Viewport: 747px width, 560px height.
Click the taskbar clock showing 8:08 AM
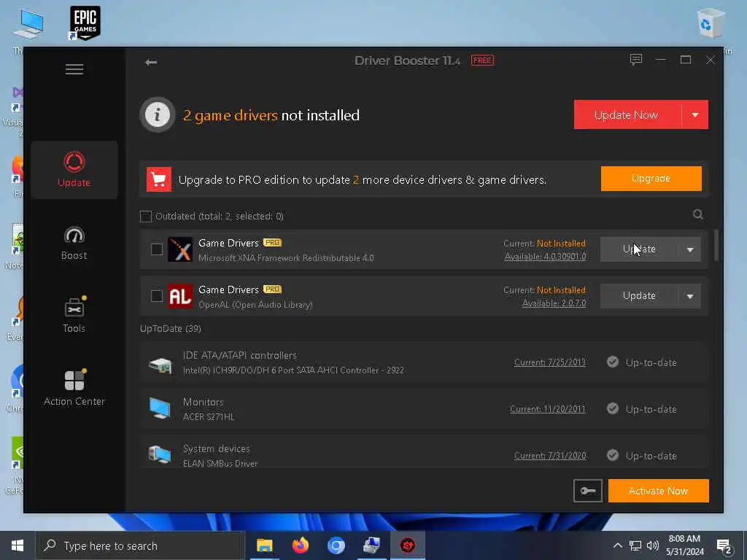pyautogui.click(x=684, y=545)
